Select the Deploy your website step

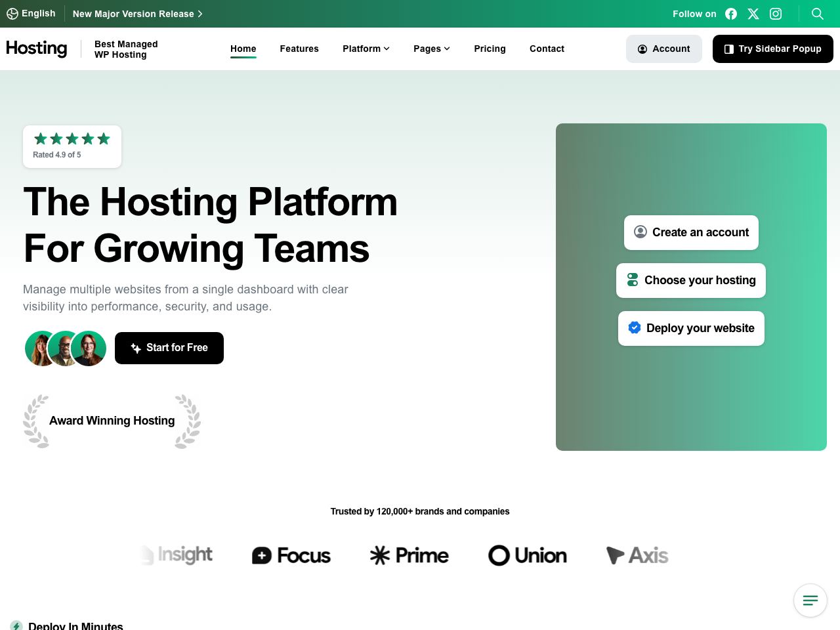click(x=691, y=328)
